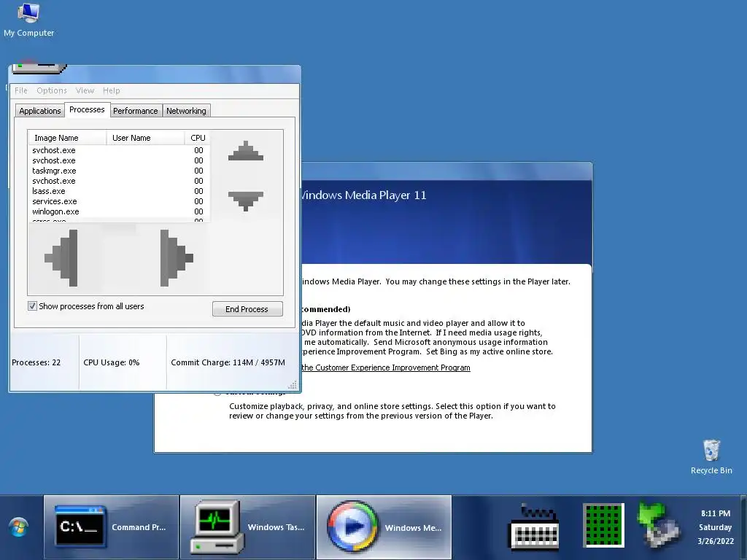Select the lsass.exe process row
Image resolution: width=747 pixels, height=560 pixels.
click(x=119, y=191)
